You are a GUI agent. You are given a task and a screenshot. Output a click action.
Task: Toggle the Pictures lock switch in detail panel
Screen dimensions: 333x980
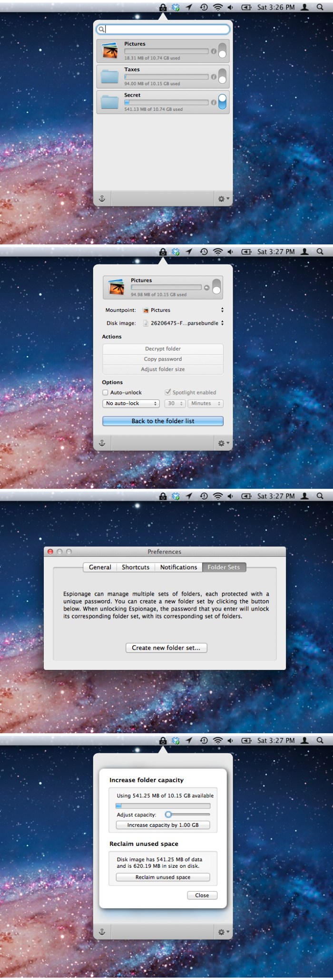[216, 287]
